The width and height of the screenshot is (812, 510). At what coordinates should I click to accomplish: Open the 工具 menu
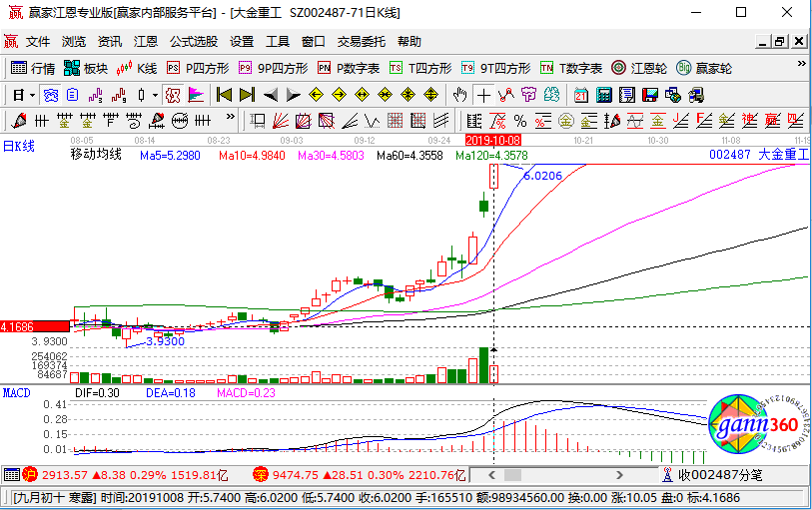click(277, 41)
